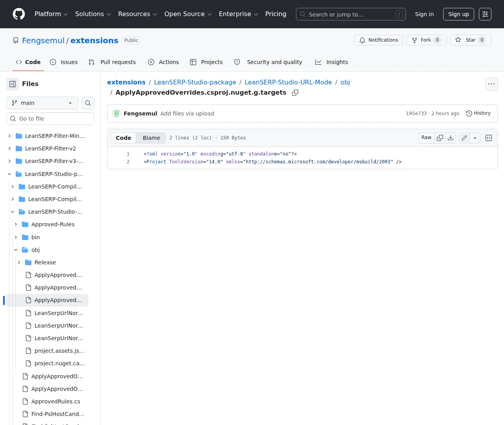
Task: Fork this repository
Action: point(426,40)
